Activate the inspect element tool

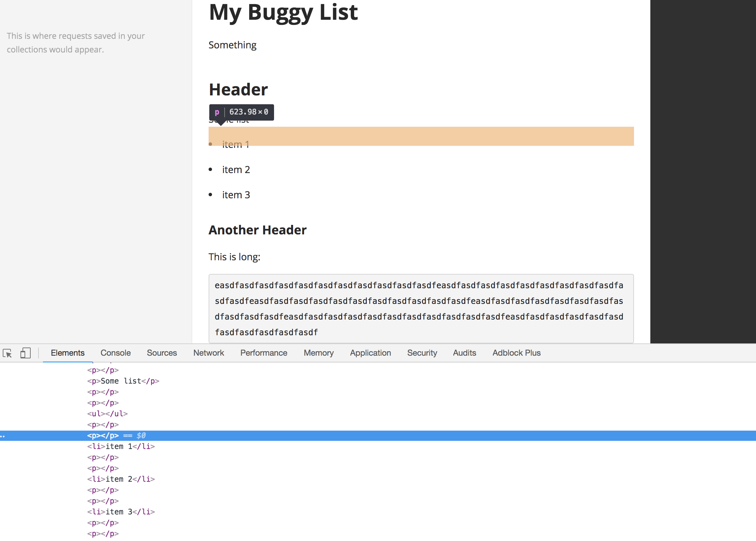(x=7, y=354)
